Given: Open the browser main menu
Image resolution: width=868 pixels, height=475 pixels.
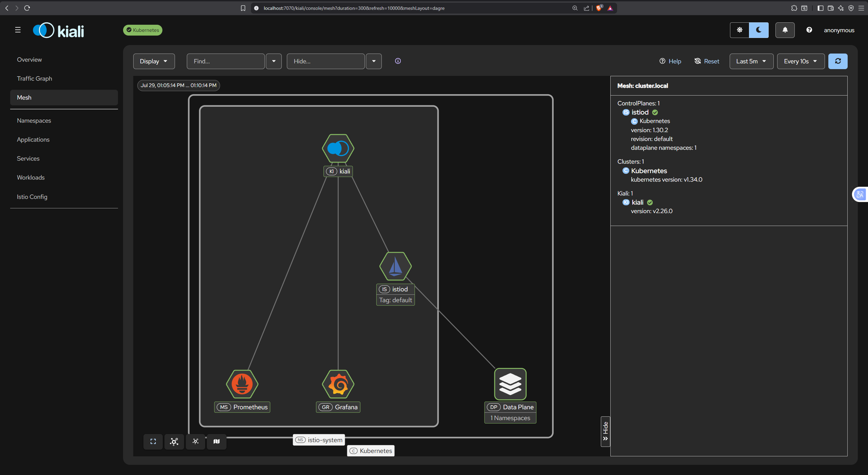Looking at the screenshot, I should (x=861, y=8).
